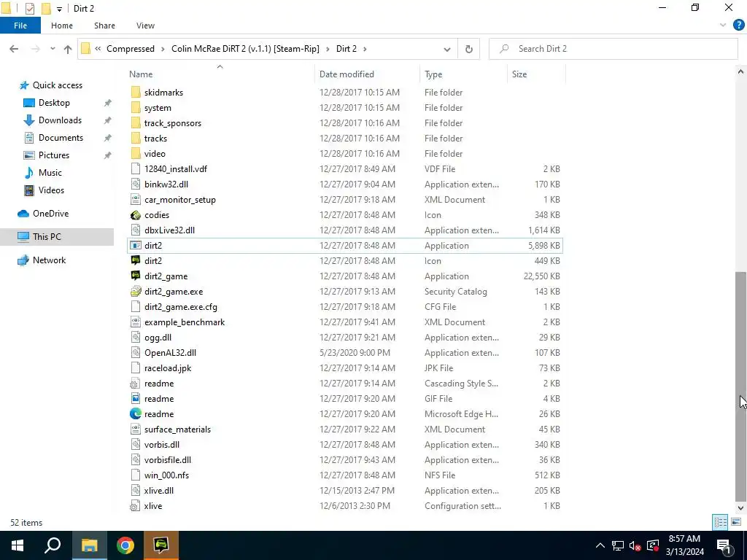Open Explorer help question mark

click(x=738, y=26)
